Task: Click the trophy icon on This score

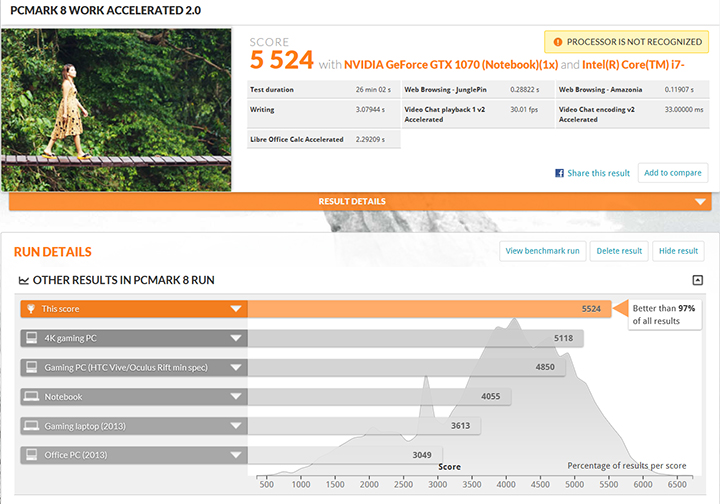Action: click(x=31, y=309)
